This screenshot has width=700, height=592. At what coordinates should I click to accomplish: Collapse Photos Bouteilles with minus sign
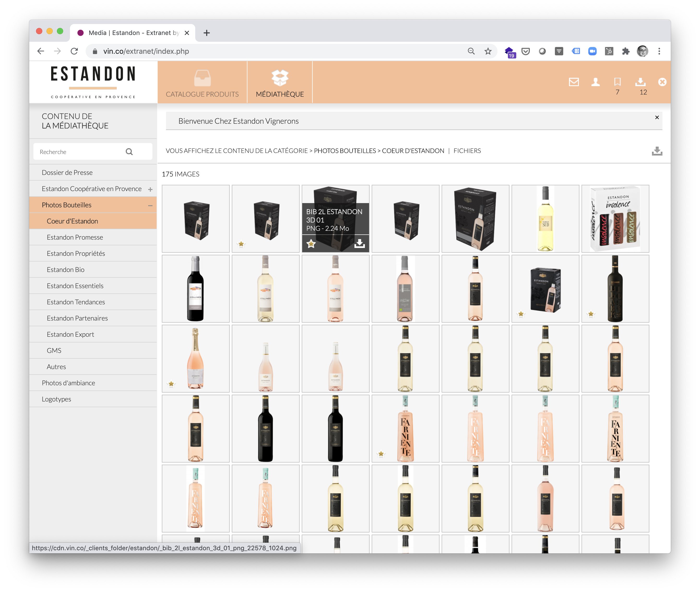[x=150, y=205]
